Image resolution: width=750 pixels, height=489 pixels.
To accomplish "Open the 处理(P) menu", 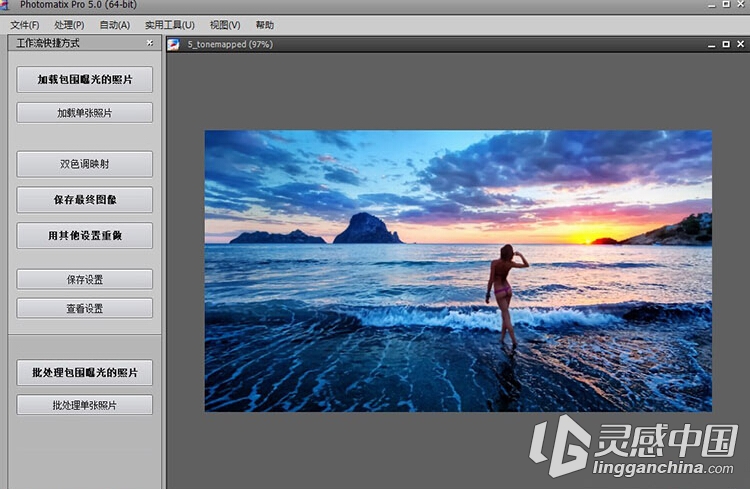I will click(69, 25).
